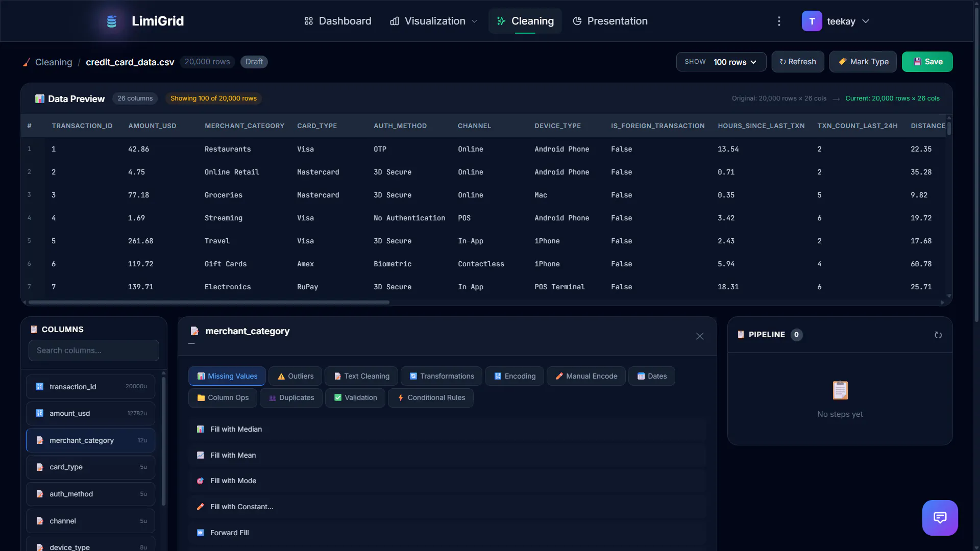Open the chat support bubble

click(940, 517)
